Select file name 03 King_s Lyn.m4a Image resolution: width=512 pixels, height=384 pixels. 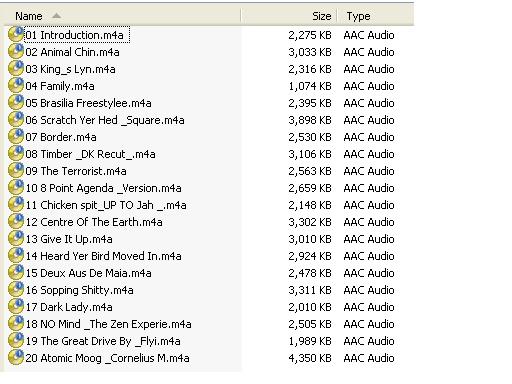point(70,69)
